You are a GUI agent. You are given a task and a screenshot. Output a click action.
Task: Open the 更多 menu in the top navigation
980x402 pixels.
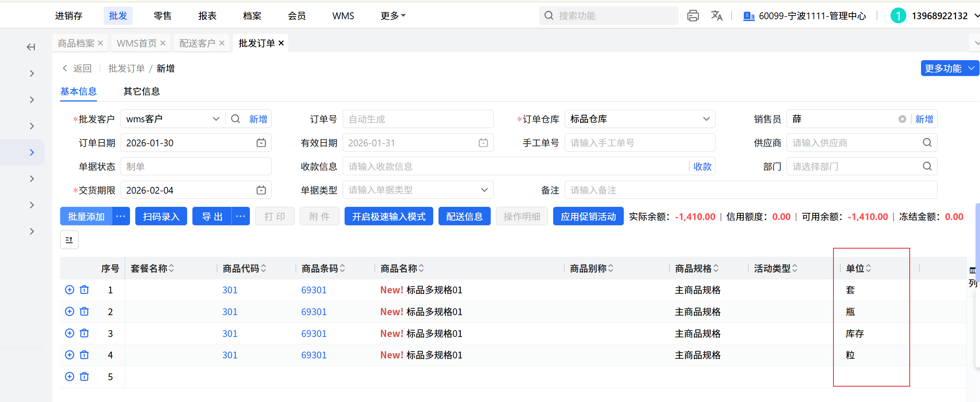[393, 16]
